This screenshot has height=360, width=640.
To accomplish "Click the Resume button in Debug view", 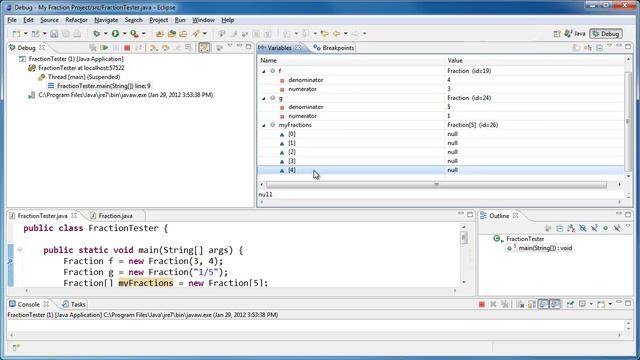I will pos(104,48).
